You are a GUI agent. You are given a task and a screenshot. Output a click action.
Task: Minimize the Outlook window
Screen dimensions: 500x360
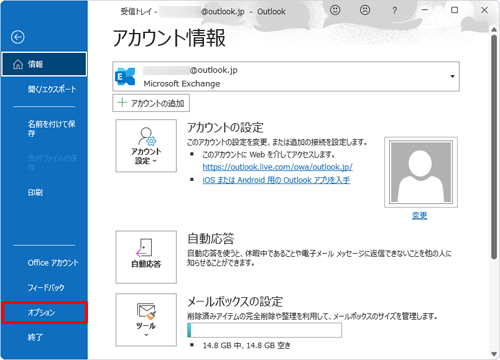[425, 10]
